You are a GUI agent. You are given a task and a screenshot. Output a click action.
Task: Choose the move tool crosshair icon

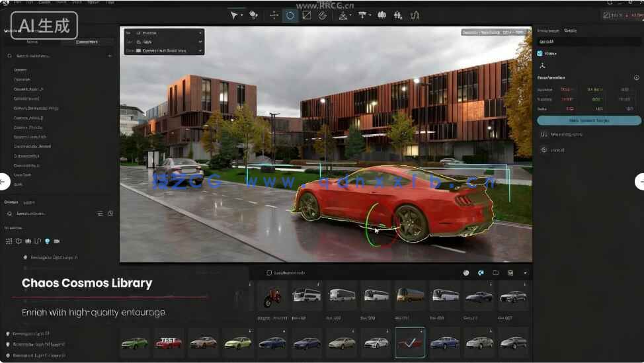pos(274,15)
